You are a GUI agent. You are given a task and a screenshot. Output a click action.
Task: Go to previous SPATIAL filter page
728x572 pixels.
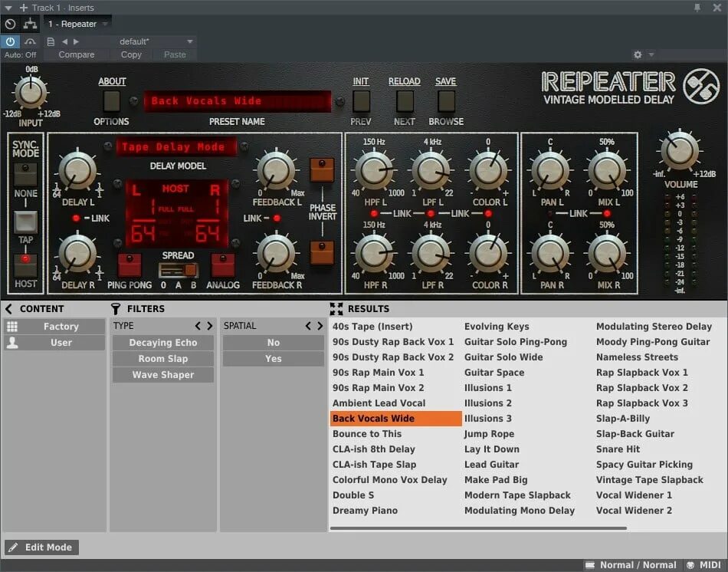tap(308, 326)
